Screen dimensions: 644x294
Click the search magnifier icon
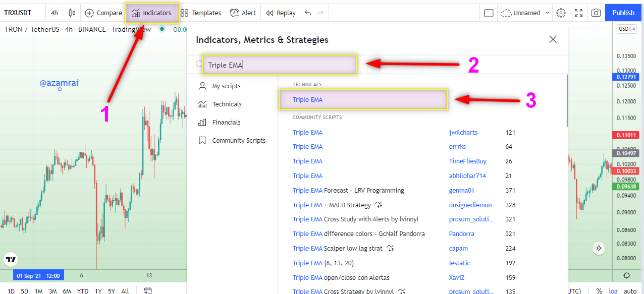199,65
